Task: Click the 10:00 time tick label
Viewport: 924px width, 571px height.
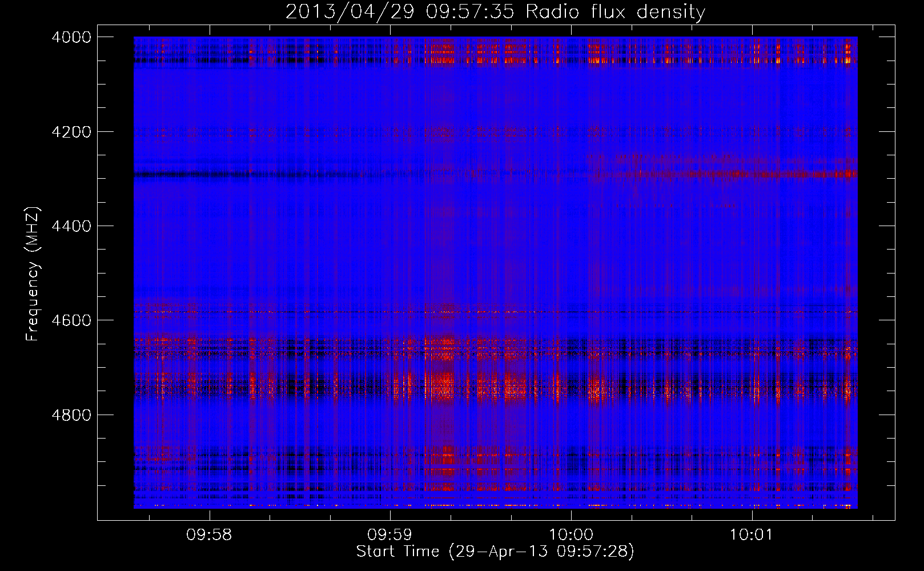Action: [x=571, y=535]
